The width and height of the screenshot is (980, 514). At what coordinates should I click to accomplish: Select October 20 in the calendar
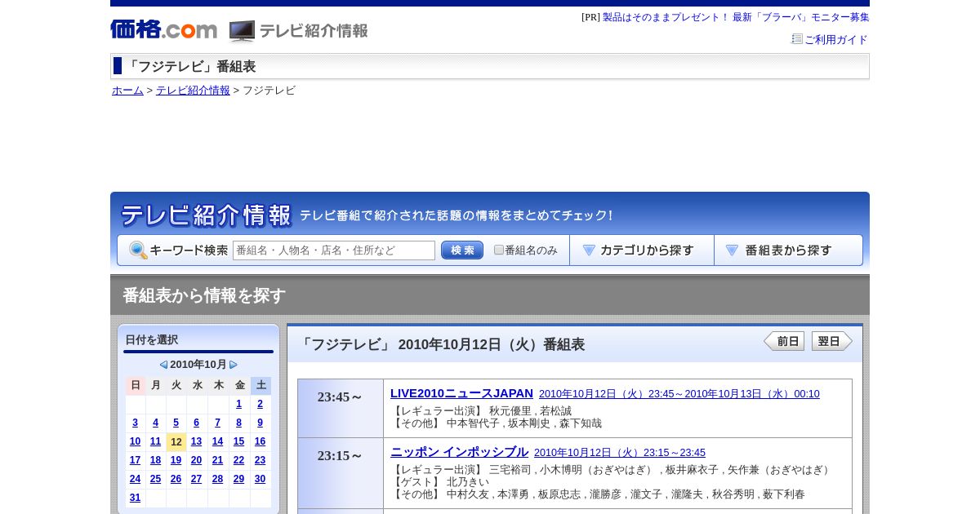tap(197, 460)
